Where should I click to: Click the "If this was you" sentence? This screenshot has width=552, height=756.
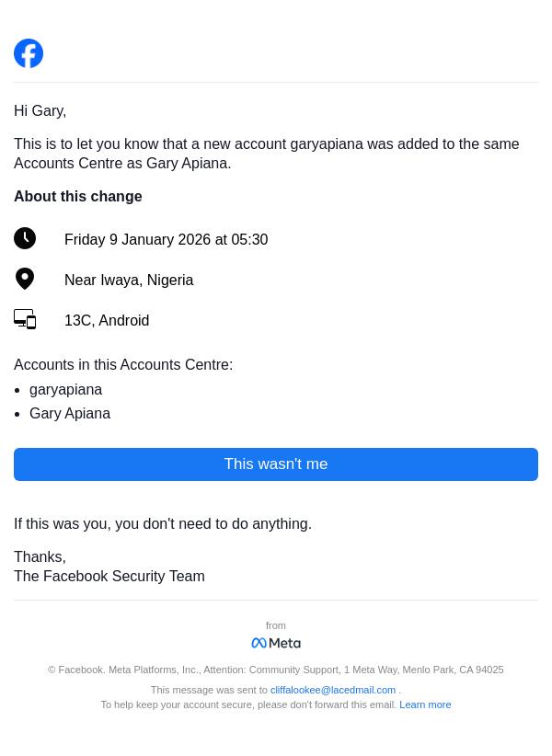click(163, 524)
